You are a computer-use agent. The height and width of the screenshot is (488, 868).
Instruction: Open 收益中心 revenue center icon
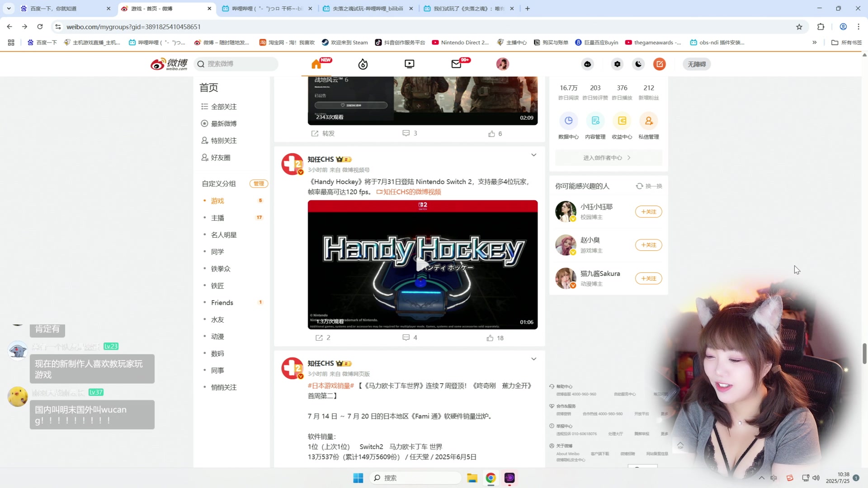tap(622, 121)
